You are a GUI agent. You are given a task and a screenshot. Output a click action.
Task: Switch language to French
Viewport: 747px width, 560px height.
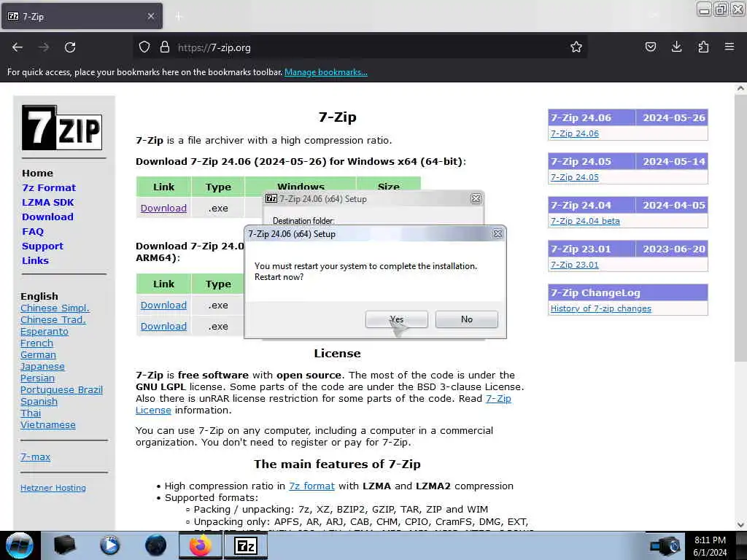(x=36, y=343)
